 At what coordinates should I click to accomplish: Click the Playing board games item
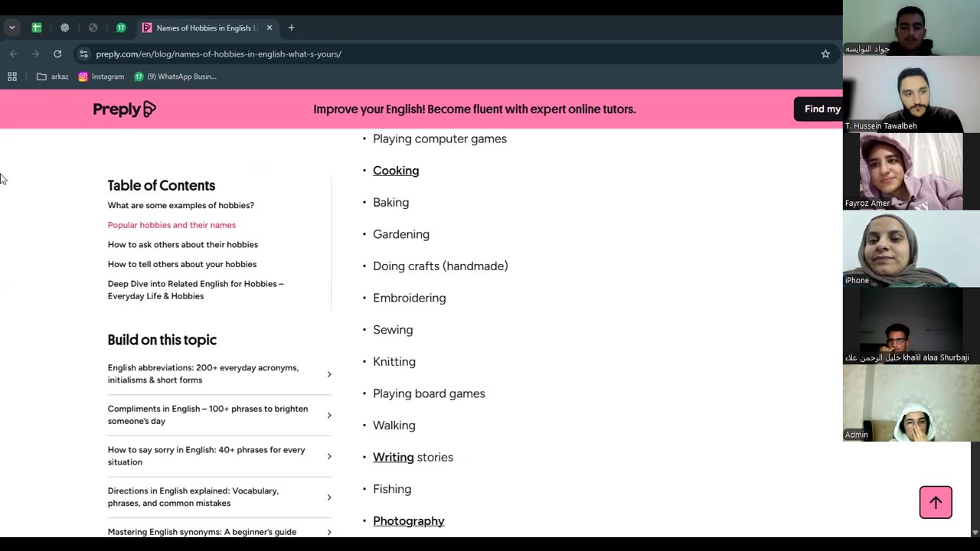429,393
